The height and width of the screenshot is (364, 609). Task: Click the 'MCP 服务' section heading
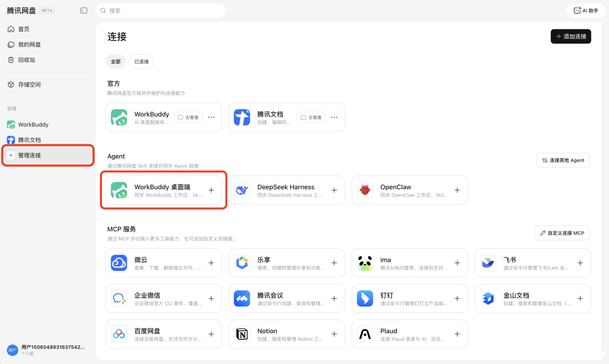[x=122, y=229]
